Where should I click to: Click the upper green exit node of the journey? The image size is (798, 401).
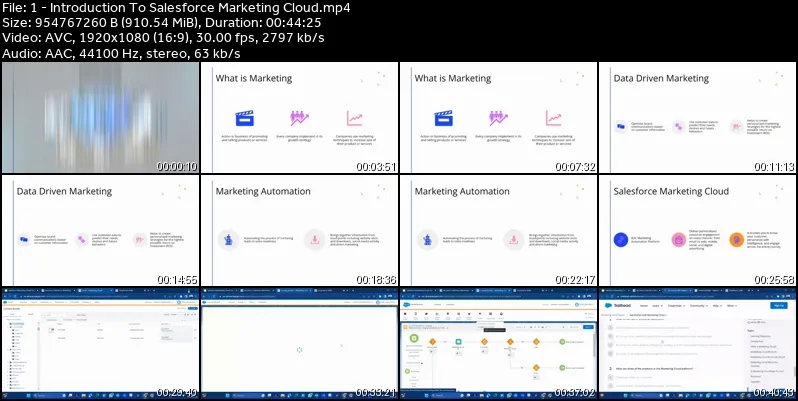[x=562, y=342]
